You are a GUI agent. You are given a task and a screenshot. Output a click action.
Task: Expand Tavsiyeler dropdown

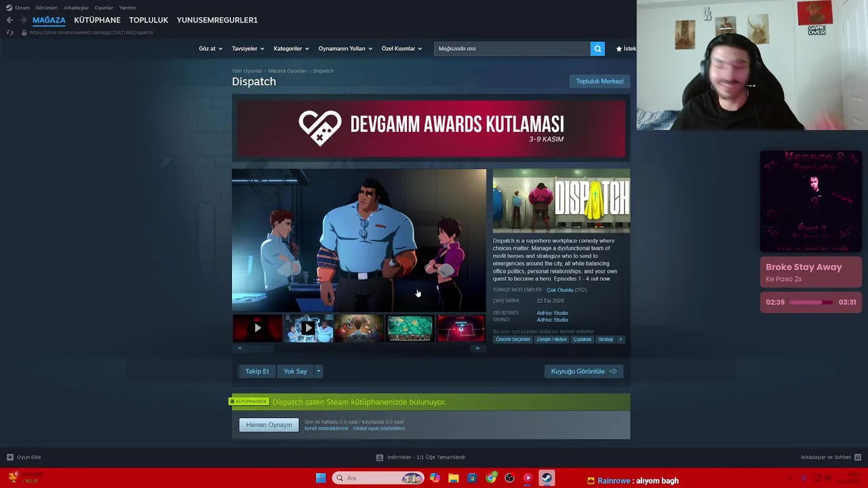(248, 49)
